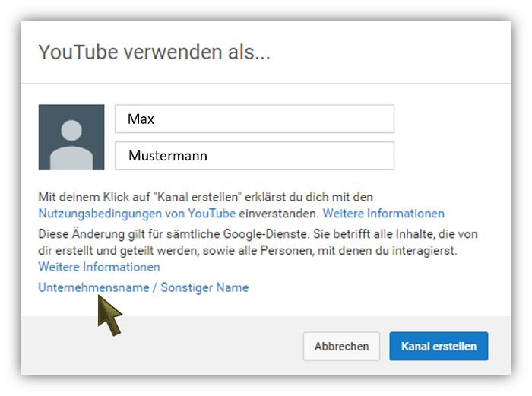Click the empty right end of last name field
This screenshot has height=396, width=532.
click(365, 156)
